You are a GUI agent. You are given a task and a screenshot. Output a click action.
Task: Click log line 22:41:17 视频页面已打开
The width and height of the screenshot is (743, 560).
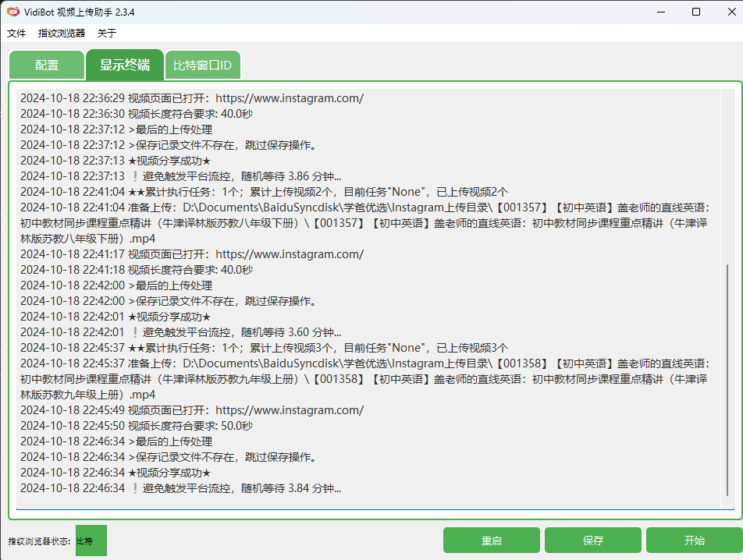coord(192,254)
